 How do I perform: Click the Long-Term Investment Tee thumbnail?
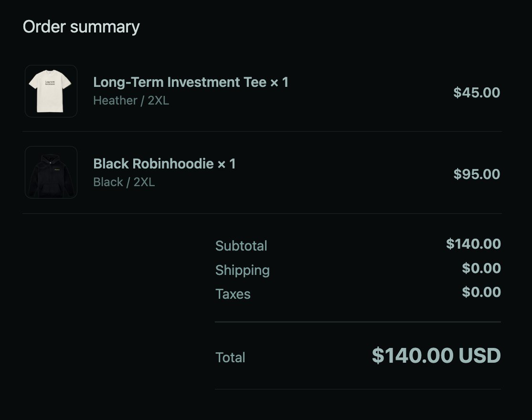click(51, 91)
